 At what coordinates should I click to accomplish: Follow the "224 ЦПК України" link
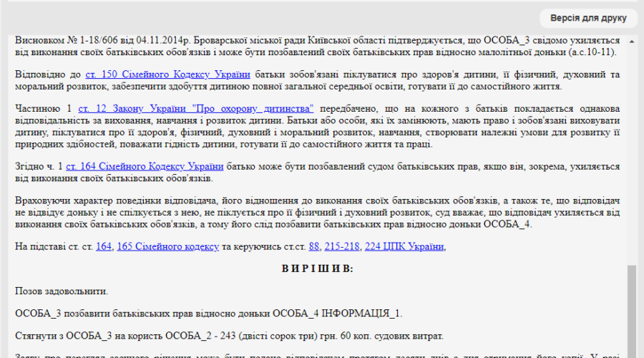pos(404,247)
